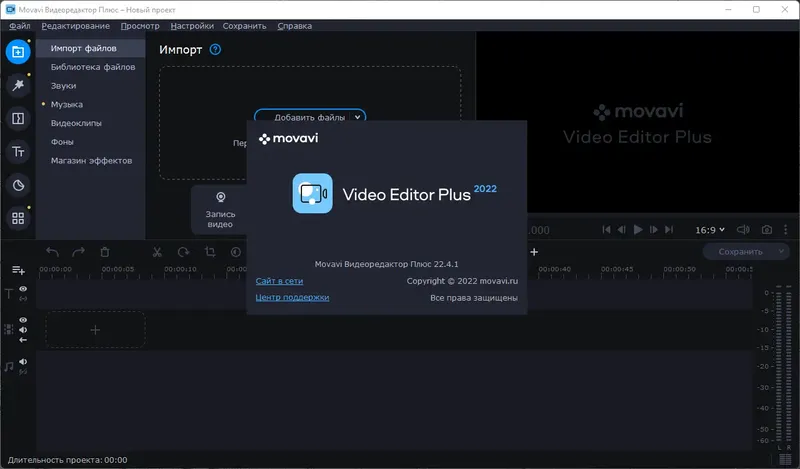Click the Import help question icon
The image size is (800, 469).
[x=215, y=50]
